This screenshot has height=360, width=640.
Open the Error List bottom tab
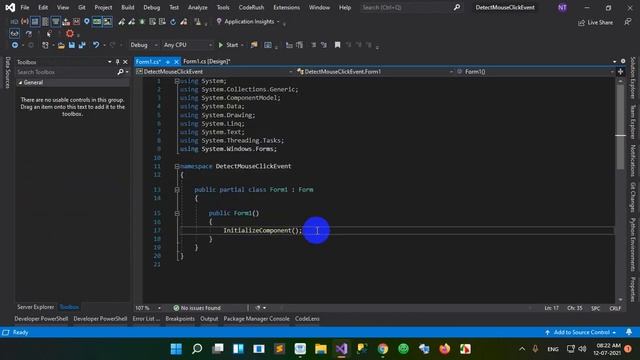146,319
